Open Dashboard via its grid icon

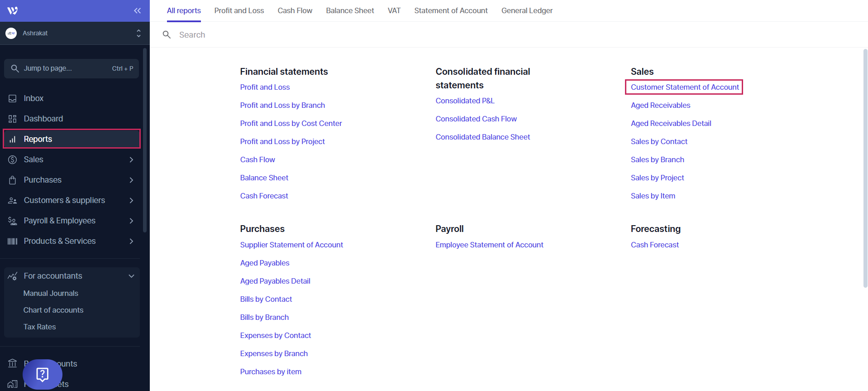[13, 119]
